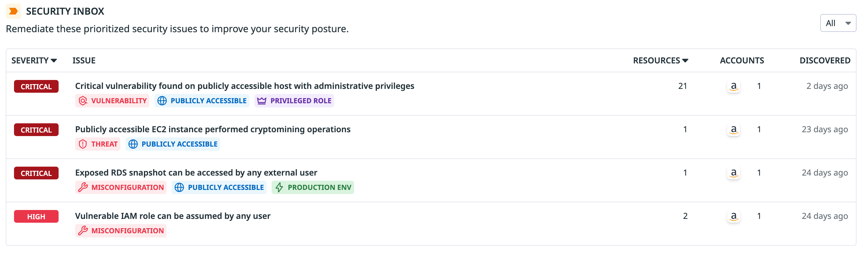Open the cryptomining EC2 instance issue
Viewport: 868px width, 253px height.
tap(213, 130)
